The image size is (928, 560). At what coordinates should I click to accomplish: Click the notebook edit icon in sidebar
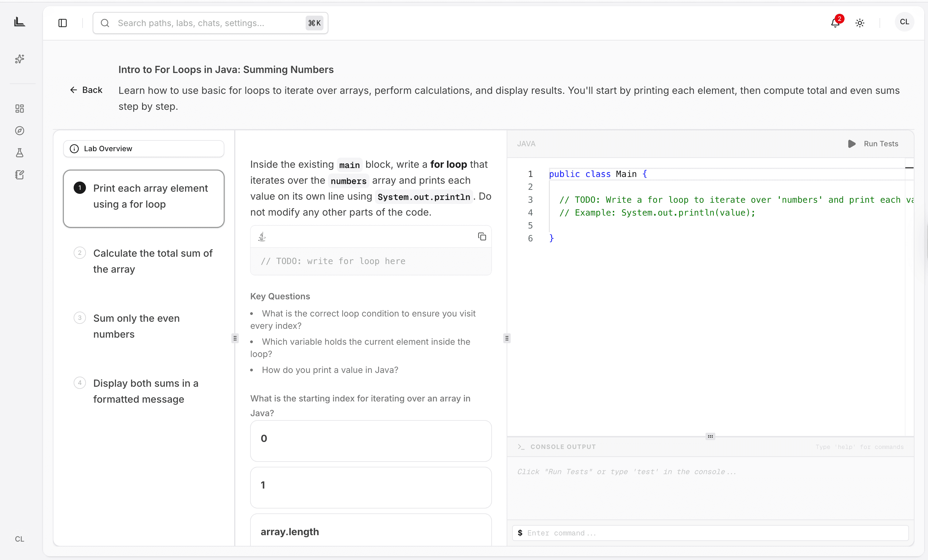20,175
